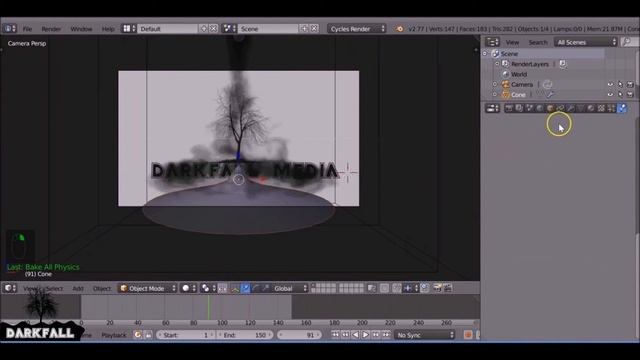The height and width of the screenshot is (360, 640).
Task: Toggle Cone selectability cursor icon
Action: pyautogui.click(x=620, y=95)
